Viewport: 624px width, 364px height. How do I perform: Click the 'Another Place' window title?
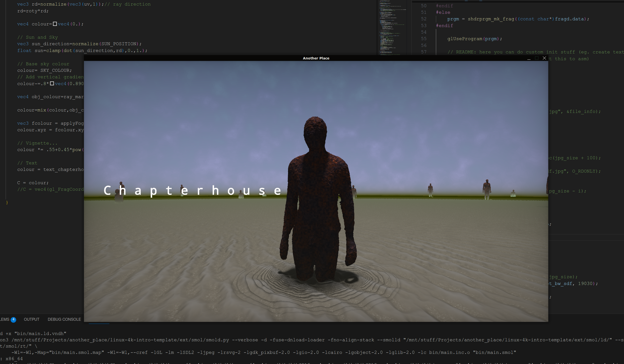tap(316, 58)
